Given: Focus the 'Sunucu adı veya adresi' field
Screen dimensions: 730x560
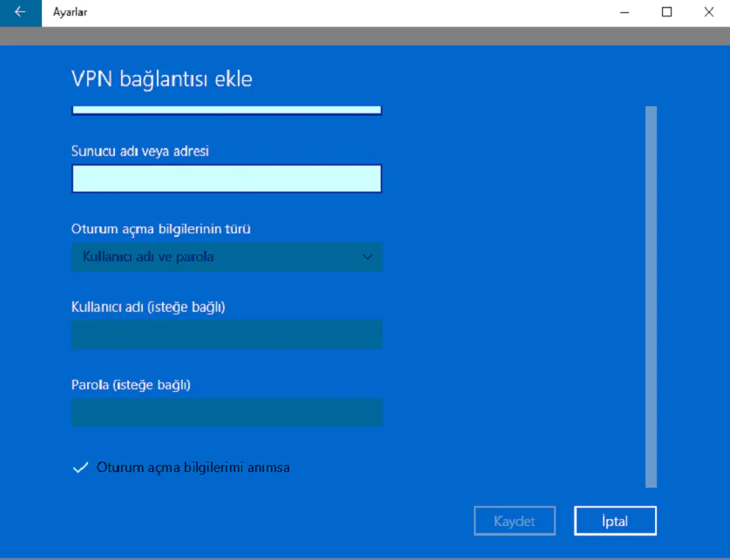Looking at the screenshot, I should (x=226, y=179).
